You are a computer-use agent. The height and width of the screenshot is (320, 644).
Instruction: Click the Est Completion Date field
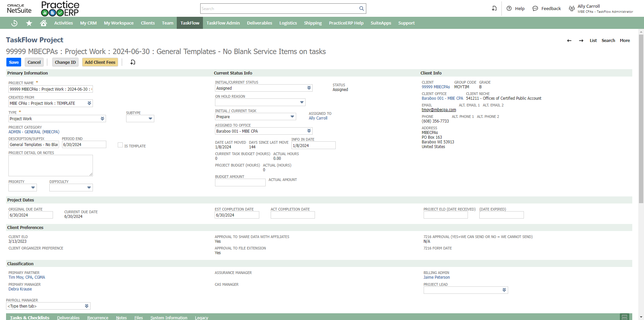coord(237,215)
